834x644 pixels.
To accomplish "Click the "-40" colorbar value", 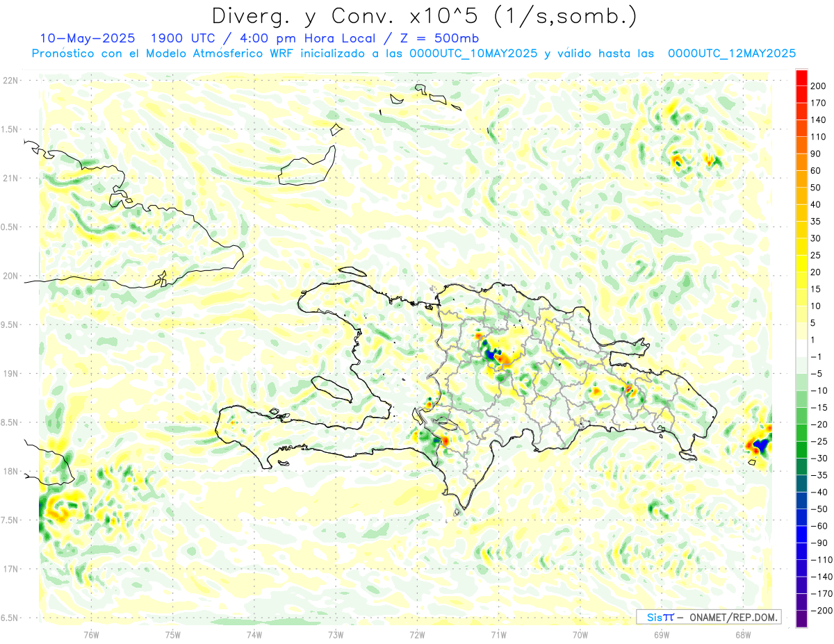I will [x=819, y=493].
